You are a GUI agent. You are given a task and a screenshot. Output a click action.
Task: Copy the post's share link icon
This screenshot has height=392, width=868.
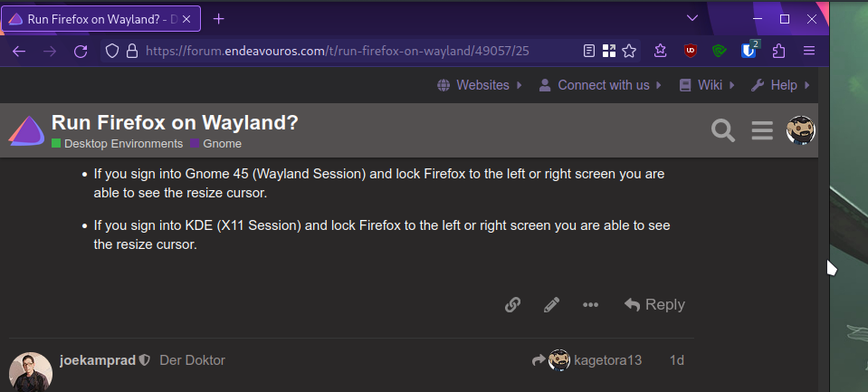click(512, 305)
